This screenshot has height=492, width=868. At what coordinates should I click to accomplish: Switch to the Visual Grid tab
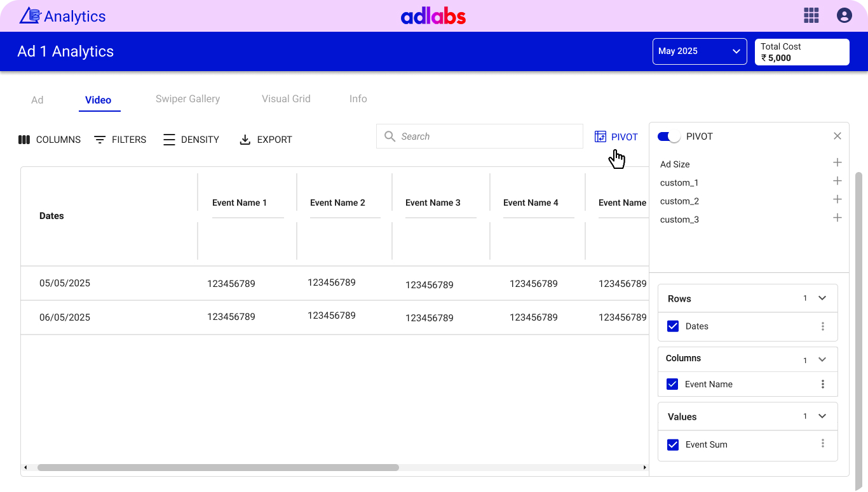pos(286,99)
